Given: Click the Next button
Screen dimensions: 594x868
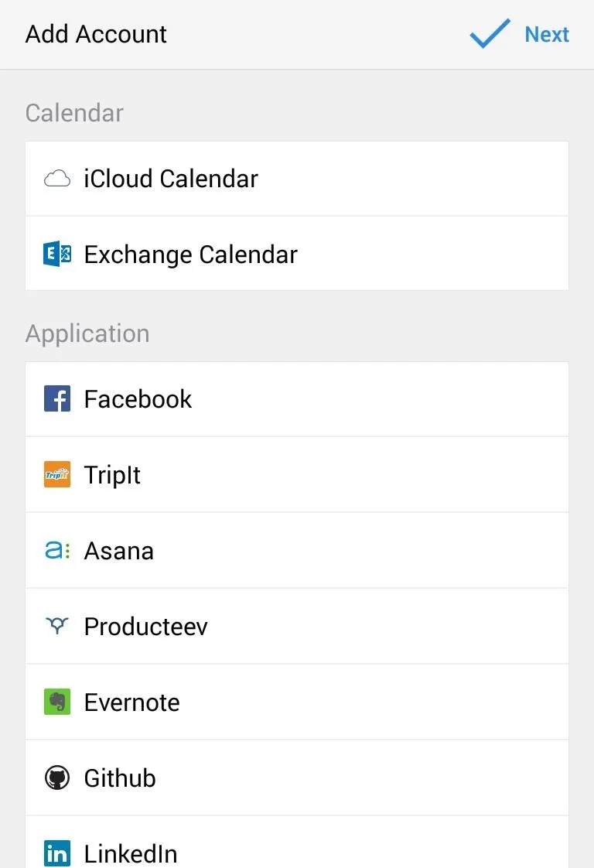Looking at the screenshot, I should point(546,34).
